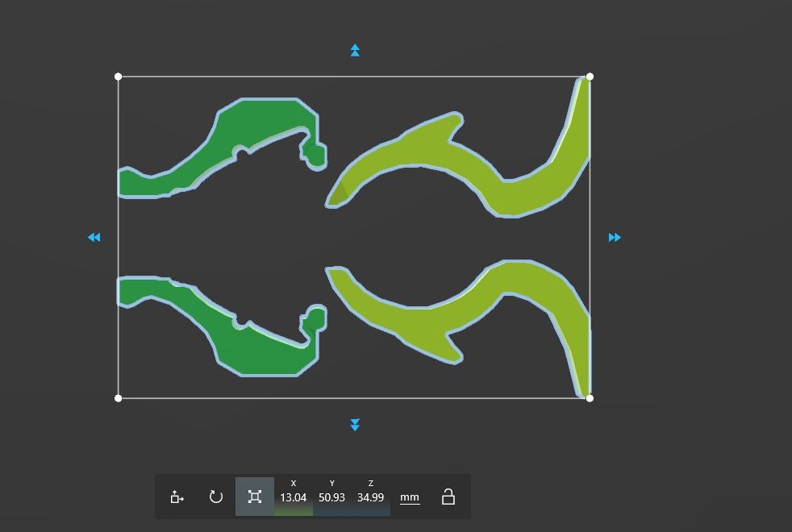Screen dimensions: 792x532
Task: Click the Y dimension value 50.93
Action: (331, 497)
